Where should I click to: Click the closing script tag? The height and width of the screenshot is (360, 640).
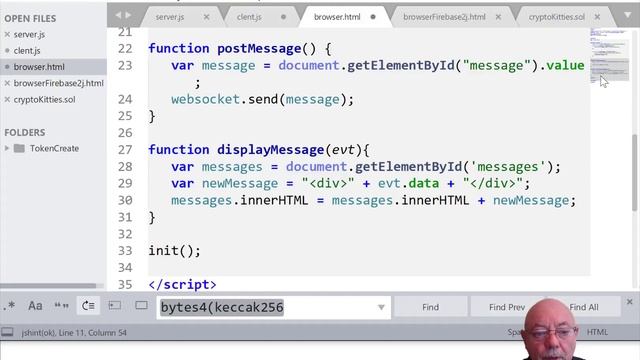tap(182, 284)
